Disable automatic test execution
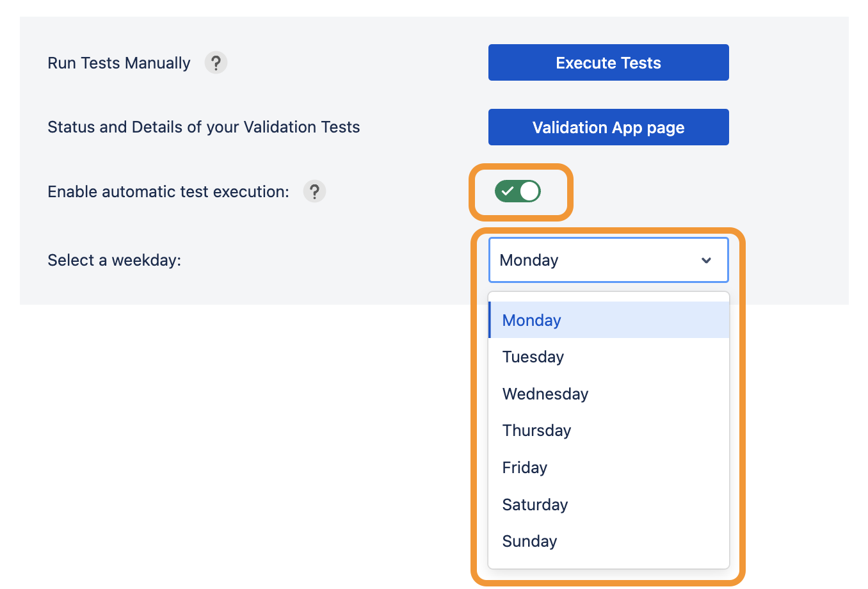The width and height of the screenshot is (868, 589). click(518, 191)
